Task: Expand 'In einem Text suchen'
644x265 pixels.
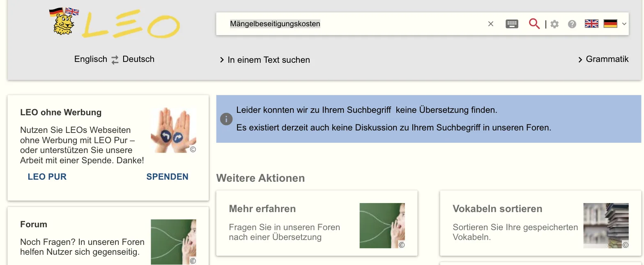Action: coord(265,60)
